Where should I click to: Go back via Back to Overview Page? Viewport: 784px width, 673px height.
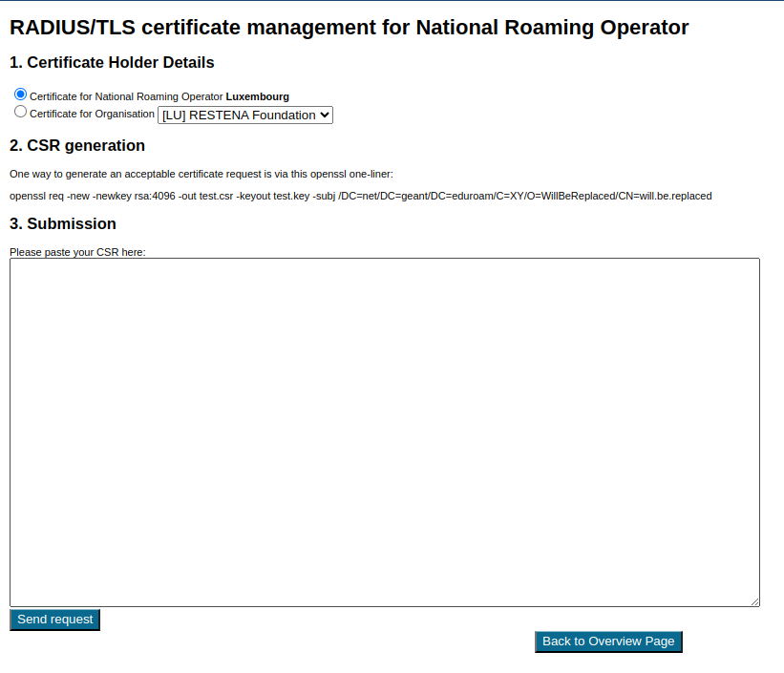608,641
